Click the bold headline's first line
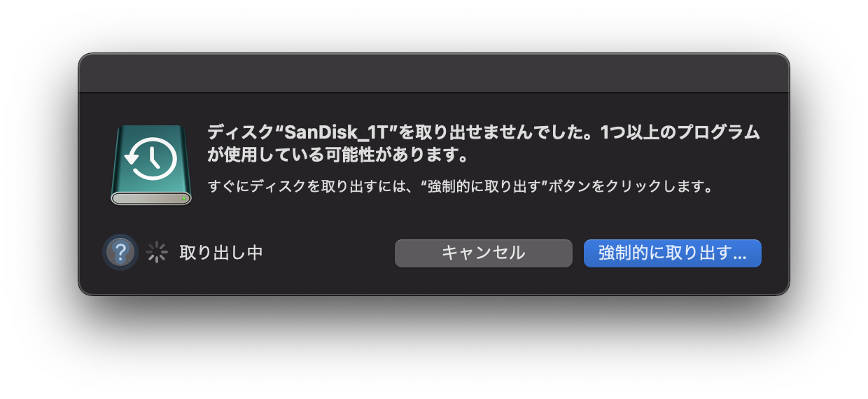Screen dimensions: 868x399 click(x=484, y=134)
